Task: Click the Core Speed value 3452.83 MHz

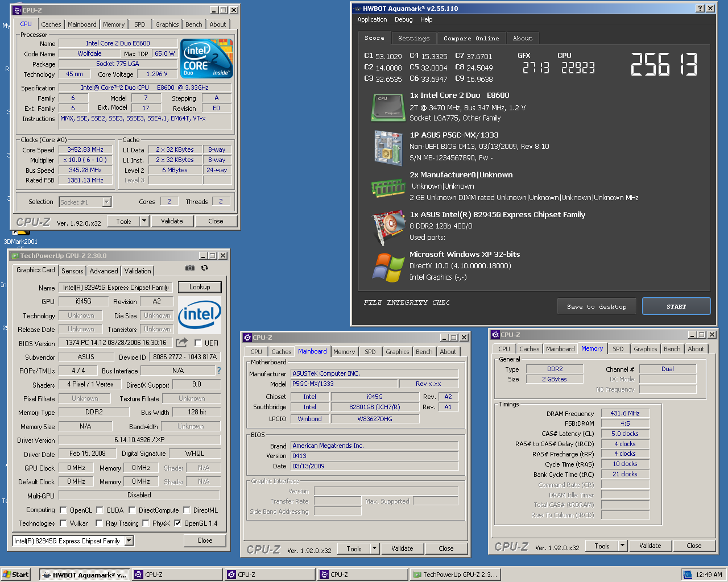Action: pos(85,149)
